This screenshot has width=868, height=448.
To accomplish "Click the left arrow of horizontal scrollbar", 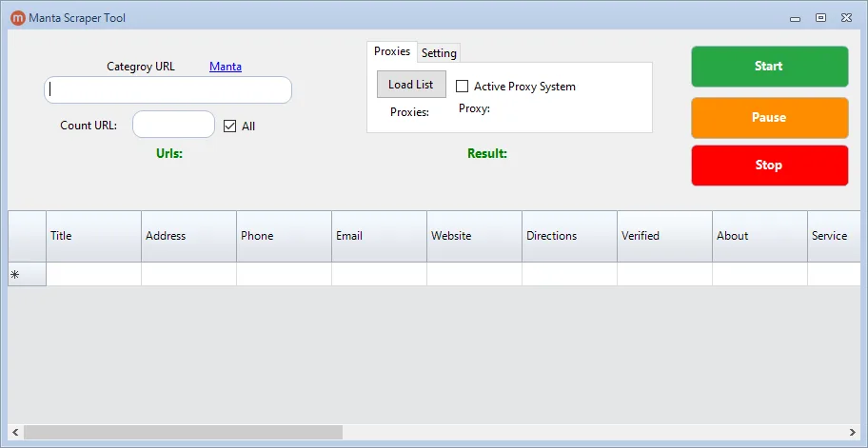I will (15, 432).
